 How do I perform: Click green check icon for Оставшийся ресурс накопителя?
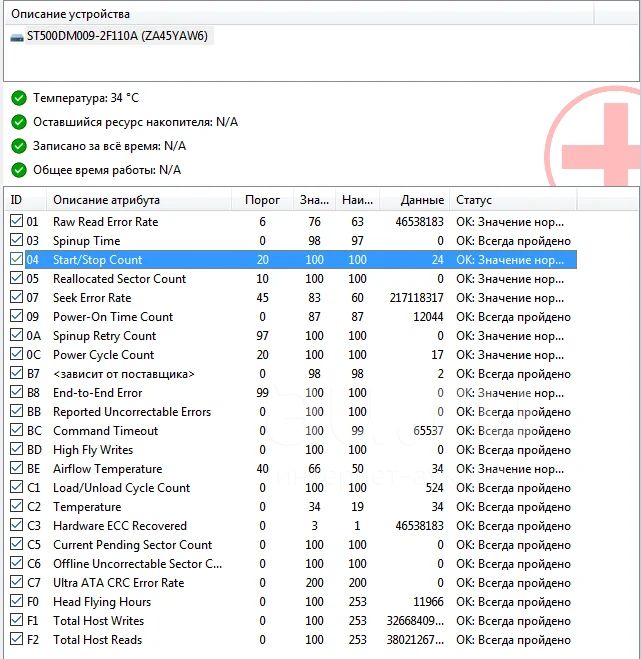tap(18, 122)
